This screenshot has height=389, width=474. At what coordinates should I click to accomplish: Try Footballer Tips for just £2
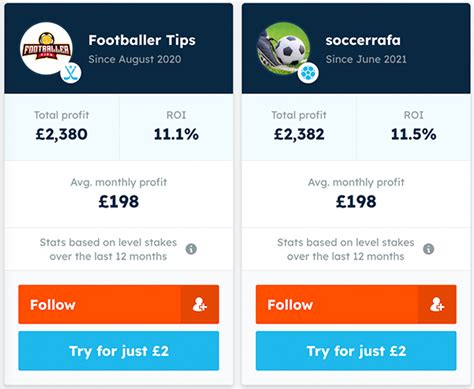[x=119, y=351]
